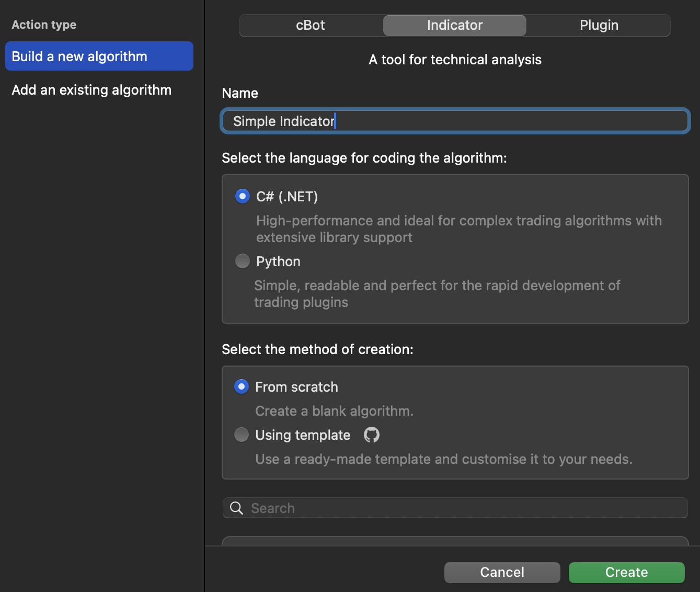Click the 'Create a blank algorithm' description
The image size is (700, 592).
334,411
